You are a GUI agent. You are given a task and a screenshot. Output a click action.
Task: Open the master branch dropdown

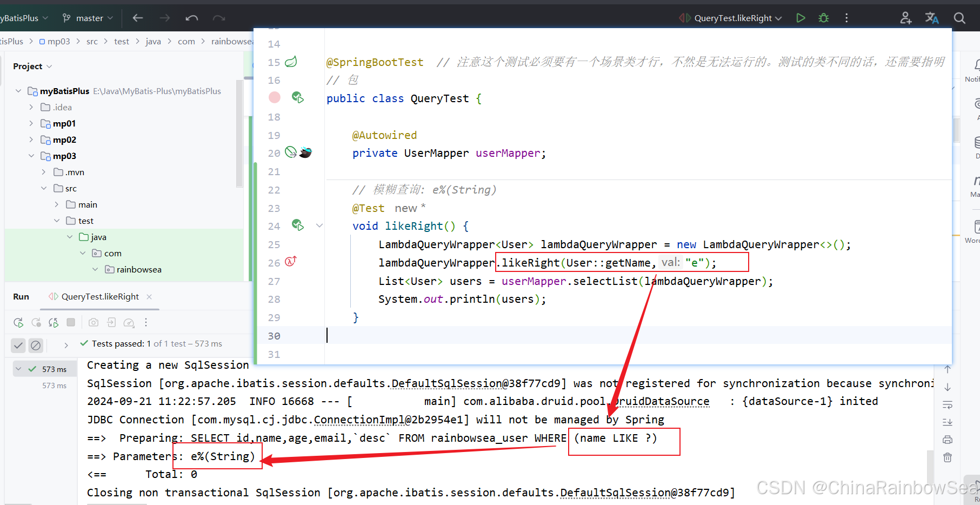click(x=88, y=18)
